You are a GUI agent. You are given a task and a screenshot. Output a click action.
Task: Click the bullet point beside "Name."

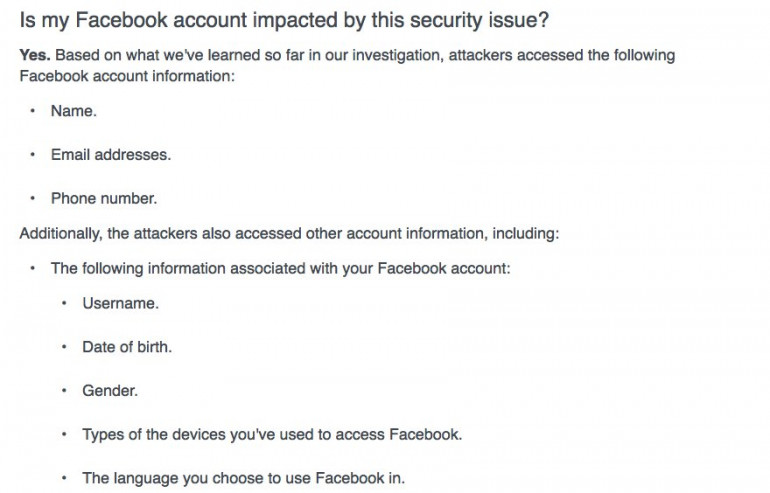click(x=33, y=111)
